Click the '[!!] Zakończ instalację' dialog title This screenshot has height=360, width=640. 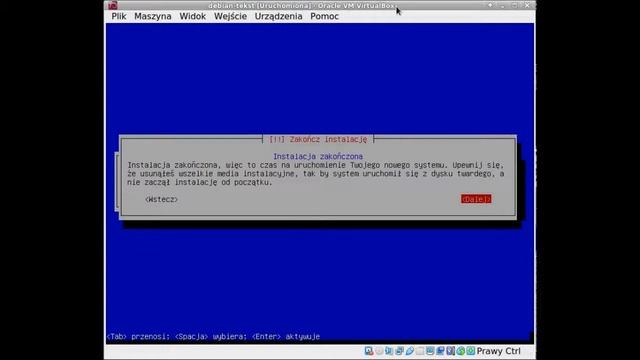click(318, 139)
